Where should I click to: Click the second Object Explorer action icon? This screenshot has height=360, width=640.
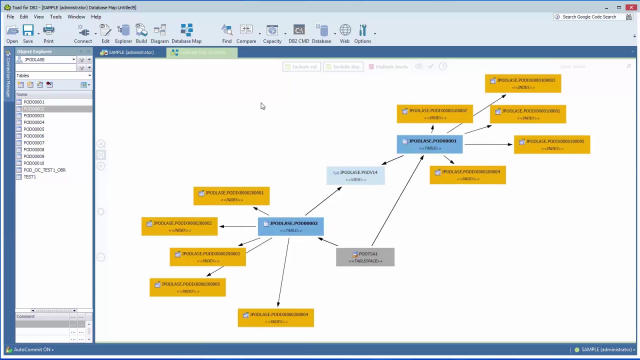tap(30, 85)
